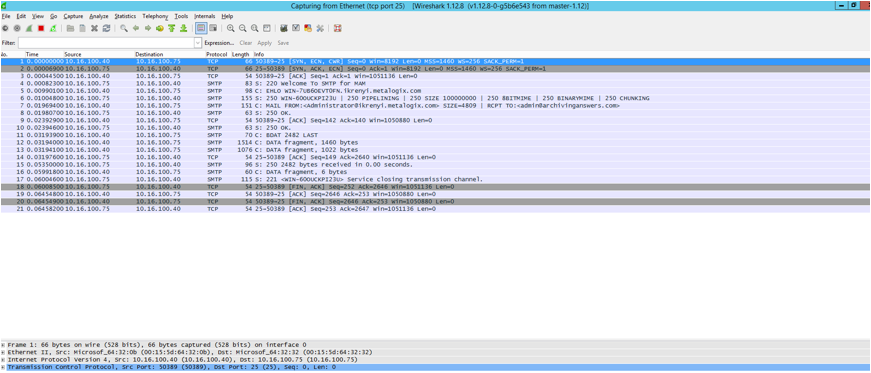Click the Zoom In magnifier icon
Image resolution: width=871 pixels, height=373 pixels.
231,28
